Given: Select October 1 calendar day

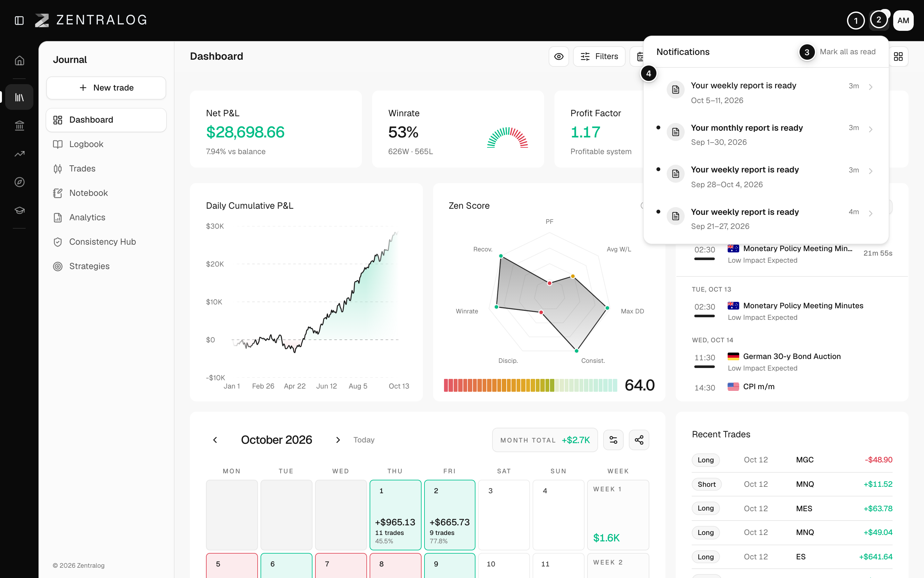Looking at the screenshot, I should 395,515.
